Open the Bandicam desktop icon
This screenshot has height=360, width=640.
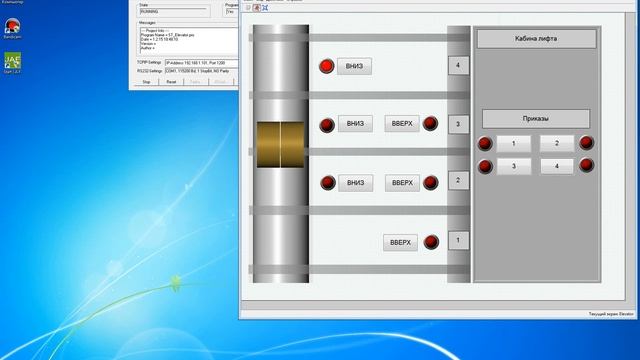point(12,28)
